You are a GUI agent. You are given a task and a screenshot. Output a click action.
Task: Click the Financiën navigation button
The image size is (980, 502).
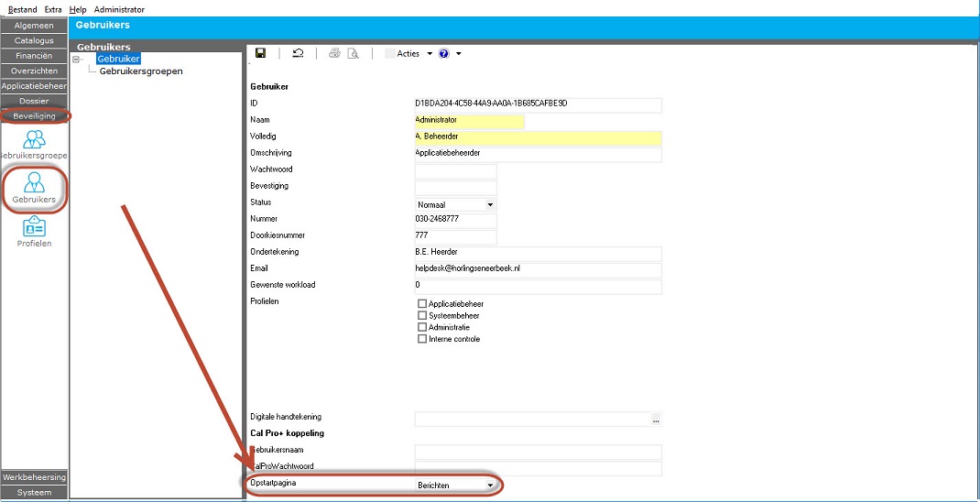click(x=35, y=56)
